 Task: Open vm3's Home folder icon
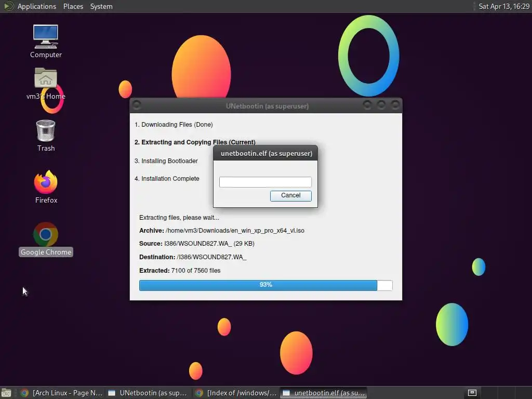pos(46,84)
